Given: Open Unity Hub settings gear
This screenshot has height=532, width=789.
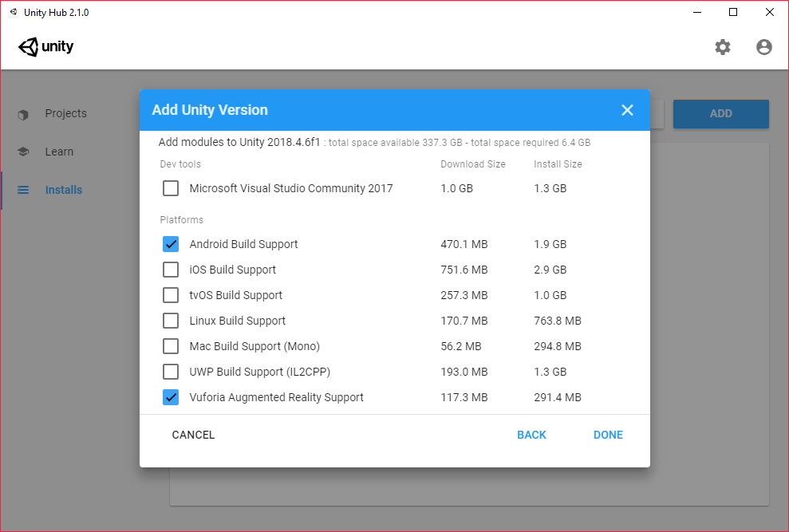Looking at the screenshot, I should (x=723, y=47).
